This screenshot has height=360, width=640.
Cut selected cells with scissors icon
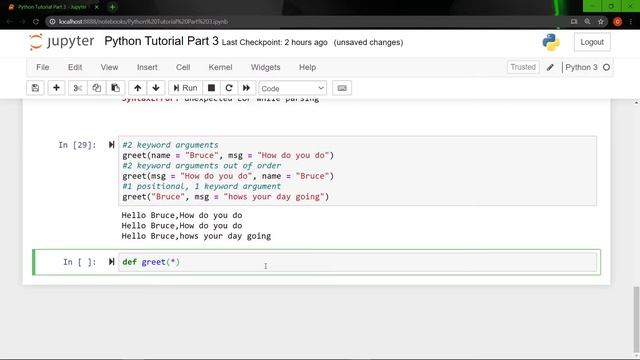click(x=78, y=88)
